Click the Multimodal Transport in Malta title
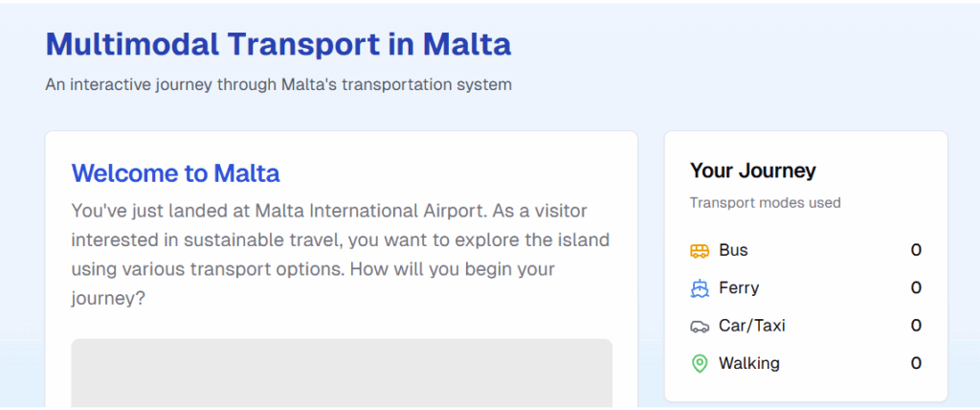 [278, 44]
